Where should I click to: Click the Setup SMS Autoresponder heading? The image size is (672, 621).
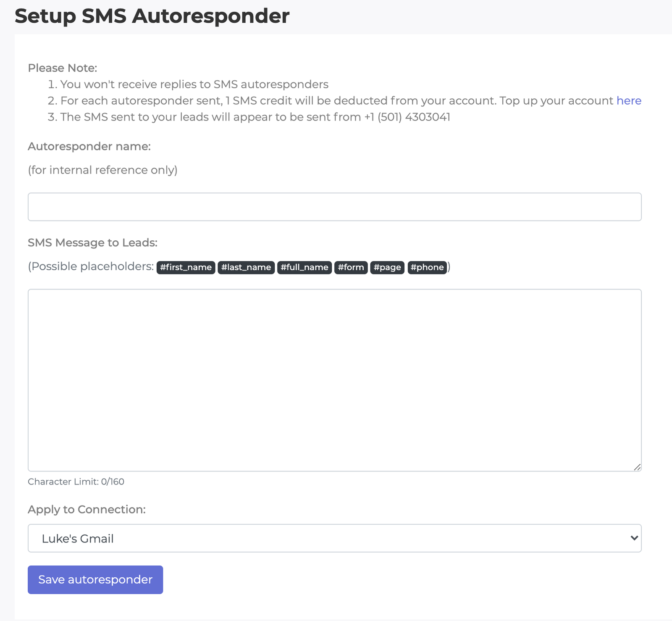152,16
